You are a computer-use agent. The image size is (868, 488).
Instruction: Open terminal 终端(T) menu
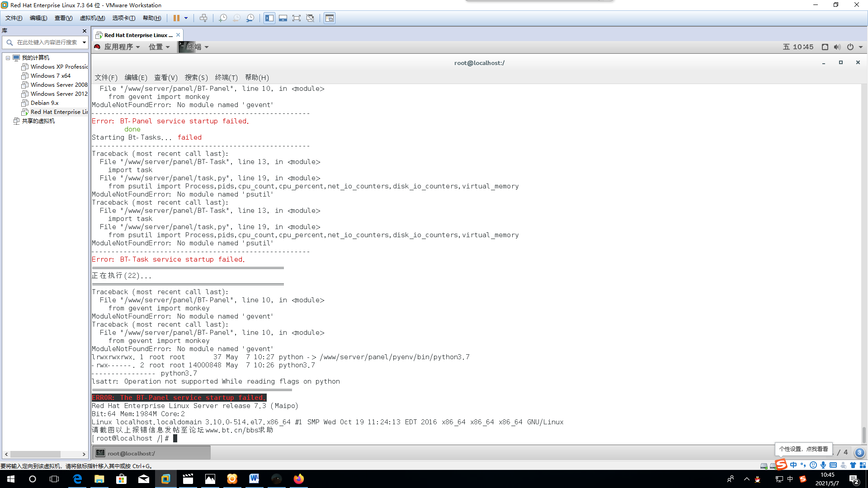click(x=226, y=78)
